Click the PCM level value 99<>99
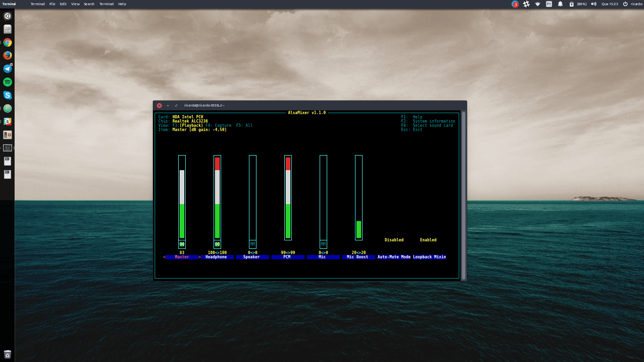This screenshot has height=362, width=644. coord(288,253)
